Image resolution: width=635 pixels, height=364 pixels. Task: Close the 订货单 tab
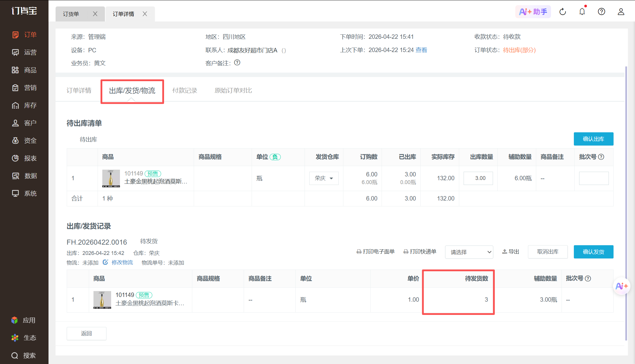coord(95,14)
